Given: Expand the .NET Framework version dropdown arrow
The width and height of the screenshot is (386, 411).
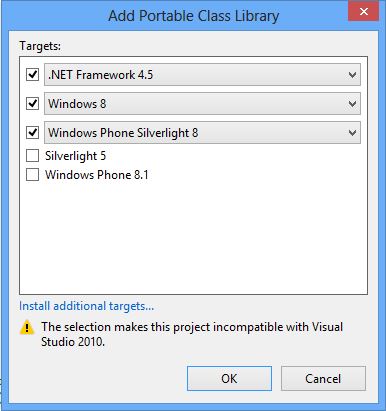Looking at the screenshot, I should click(352, 75).
